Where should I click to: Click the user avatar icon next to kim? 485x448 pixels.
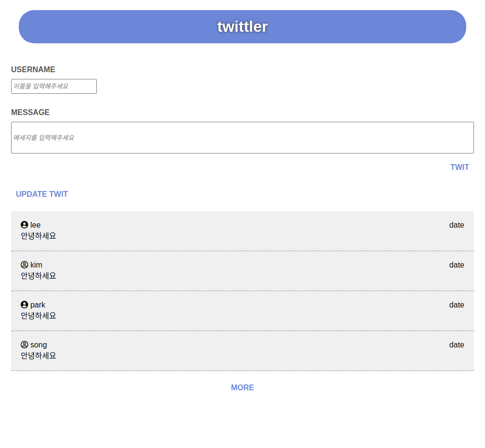pyautogui.click(x=25, y=265)
